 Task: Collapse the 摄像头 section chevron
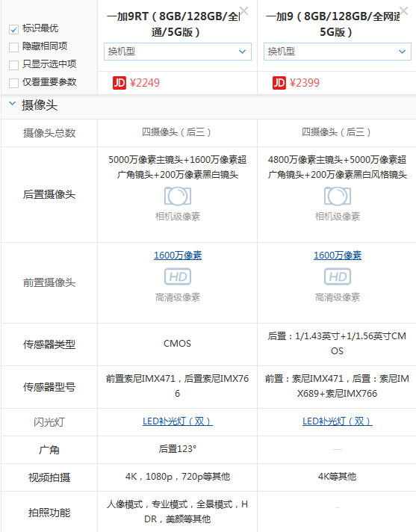point(12,104)
